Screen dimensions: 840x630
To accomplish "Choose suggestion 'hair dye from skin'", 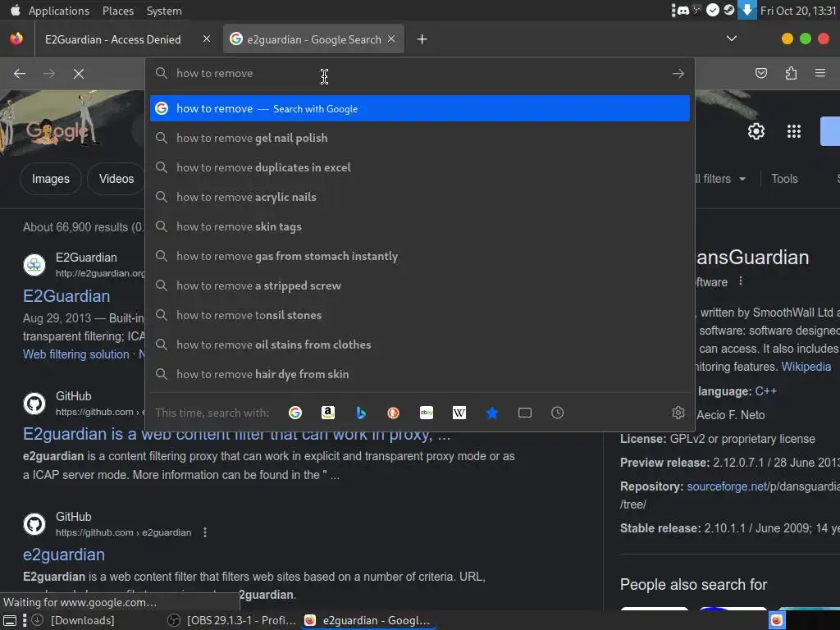I will pos(419,374).
